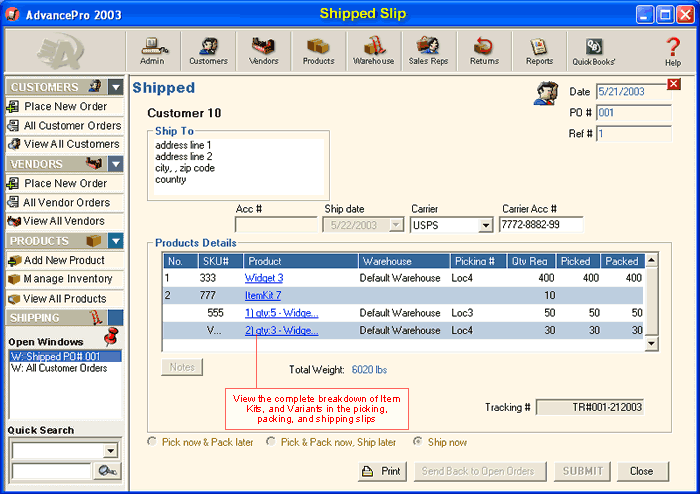
Task: Open Manage Inventory
Action: point(65,279)
